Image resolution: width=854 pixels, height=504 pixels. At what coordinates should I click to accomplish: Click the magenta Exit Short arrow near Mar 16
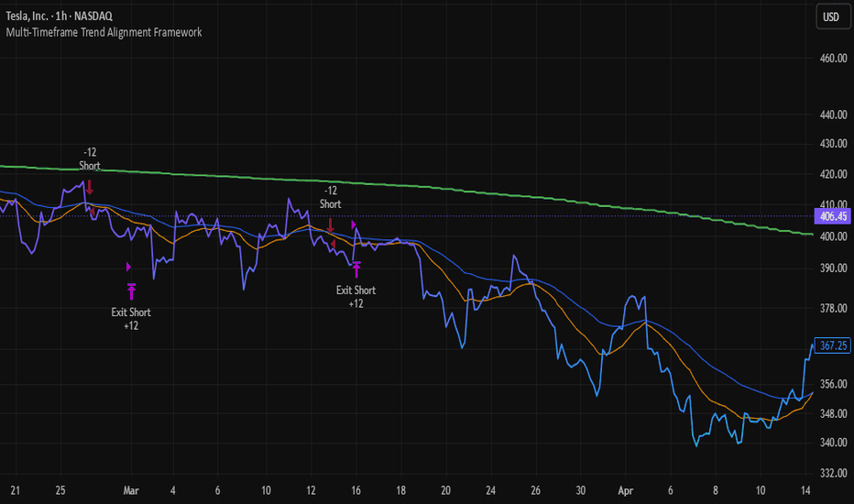coord(356,269)
